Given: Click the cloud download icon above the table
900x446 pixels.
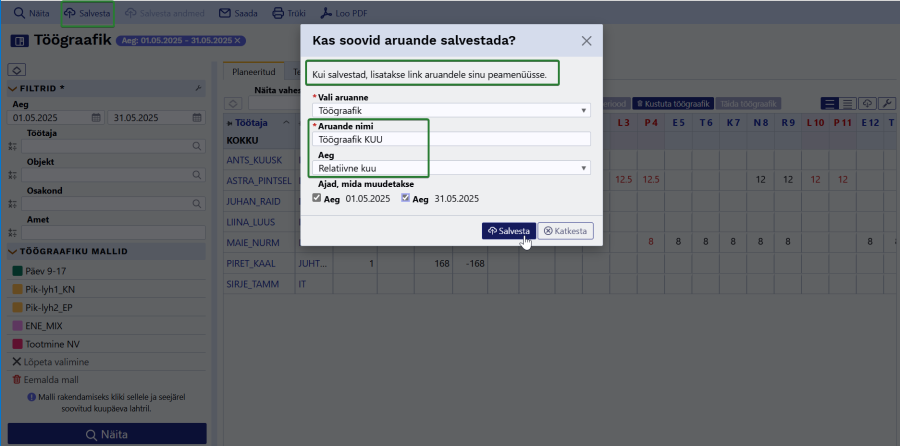Looking at the screenshot, I should (x=867, y=104).
